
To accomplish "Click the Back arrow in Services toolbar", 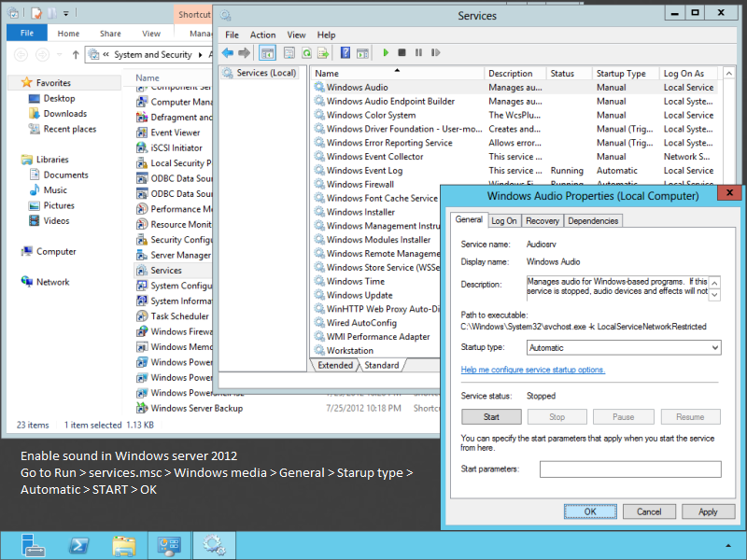I will coord(228,53).
